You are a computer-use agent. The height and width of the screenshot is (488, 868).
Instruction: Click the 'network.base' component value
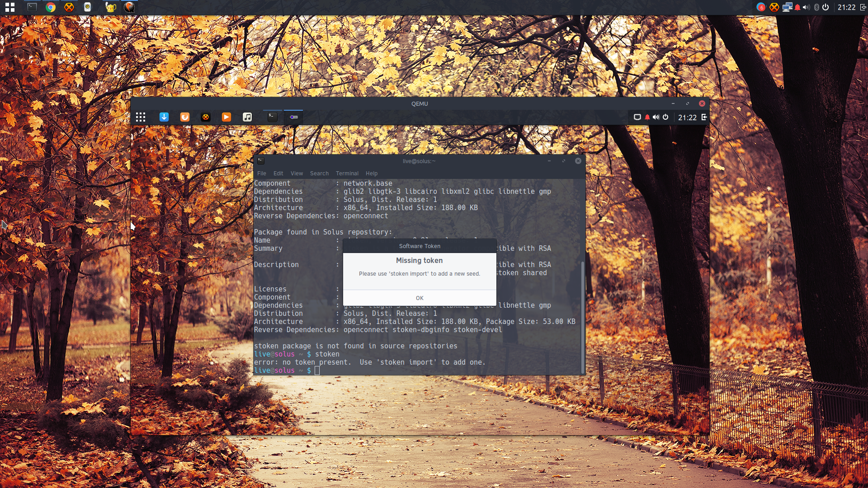click(x=368, y=183)
